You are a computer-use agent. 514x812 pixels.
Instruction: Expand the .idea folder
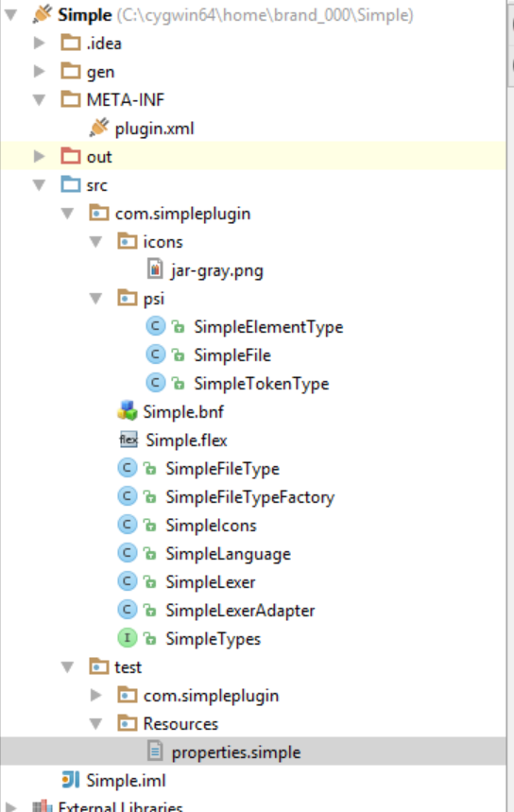point(40,43)
